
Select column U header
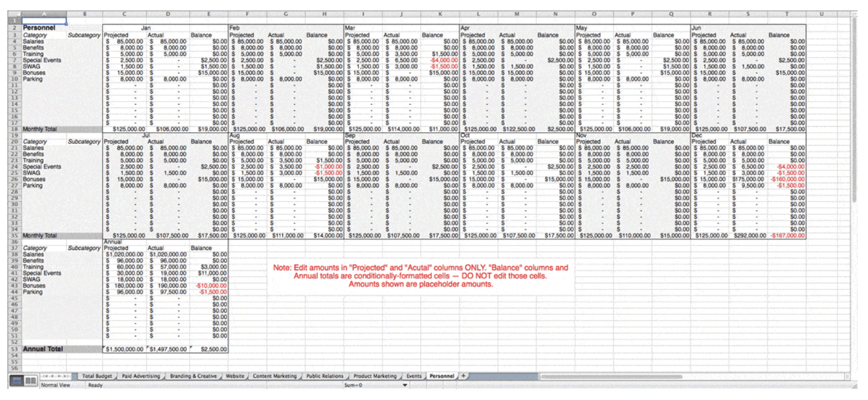[x=822, y=13]
